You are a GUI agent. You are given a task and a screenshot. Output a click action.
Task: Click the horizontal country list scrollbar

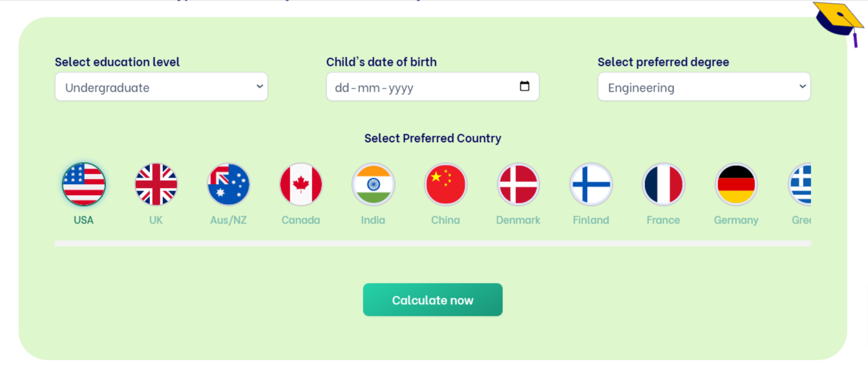click(432, 244)
